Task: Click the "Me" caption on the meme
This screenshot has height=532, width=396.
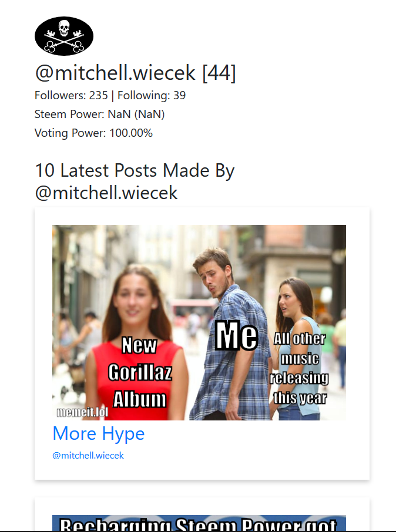Action: 237,336
